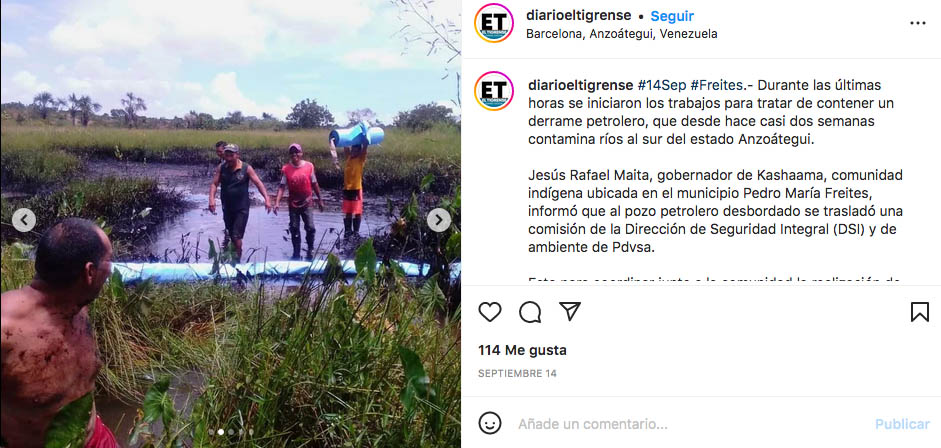Click the Publicar button
Screen dimensions: 941x448
902,424
